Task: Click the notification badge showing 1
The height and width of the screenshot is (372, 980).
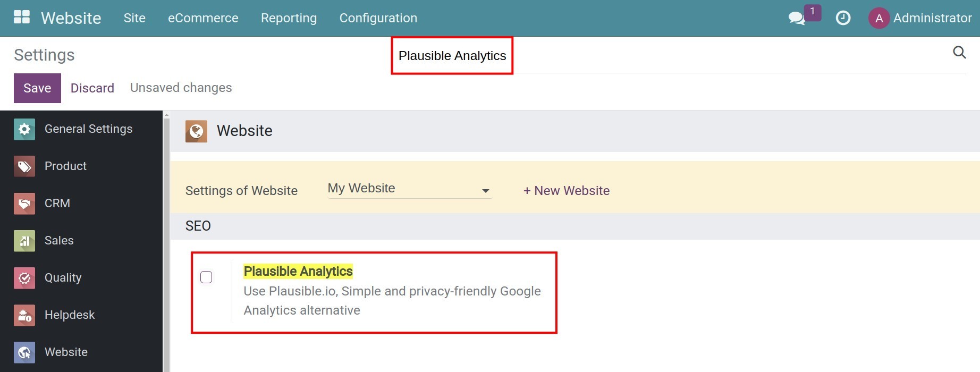Action: click(x=813, y=12)
